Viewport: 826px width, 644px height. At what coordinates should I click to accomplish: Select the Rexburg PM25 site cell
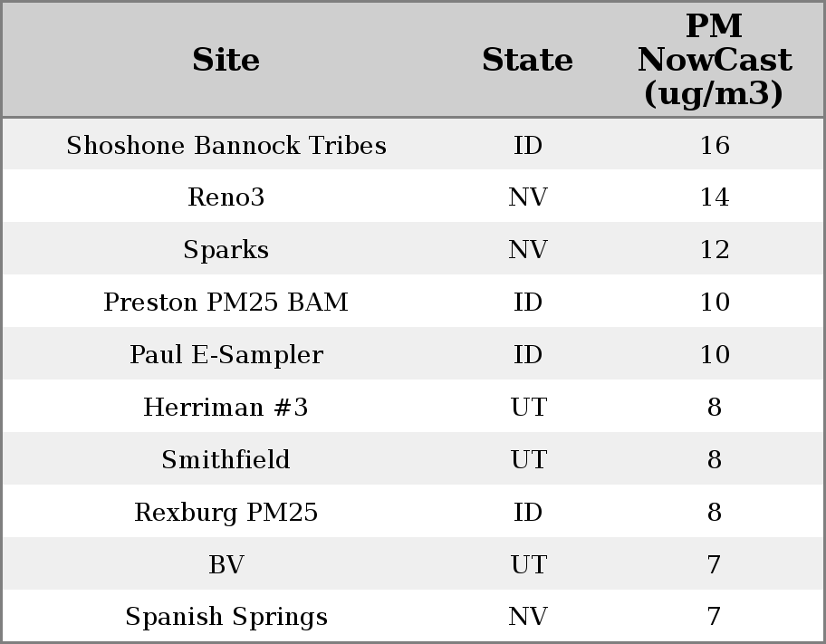(226, 513)
